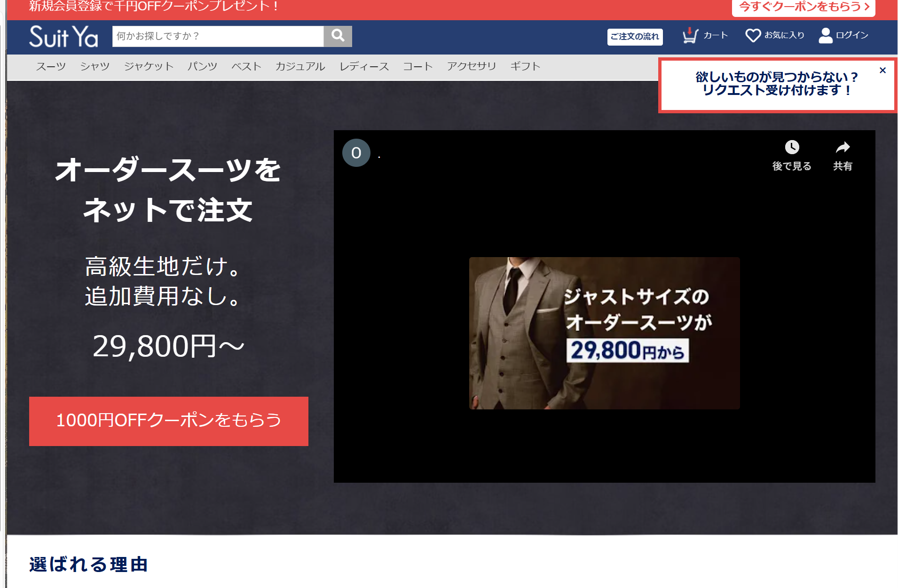Image resolution: width=898 pixels, height=588 pixels.
Task: Open the アクセサリ category
Action: tap(471, 67)
